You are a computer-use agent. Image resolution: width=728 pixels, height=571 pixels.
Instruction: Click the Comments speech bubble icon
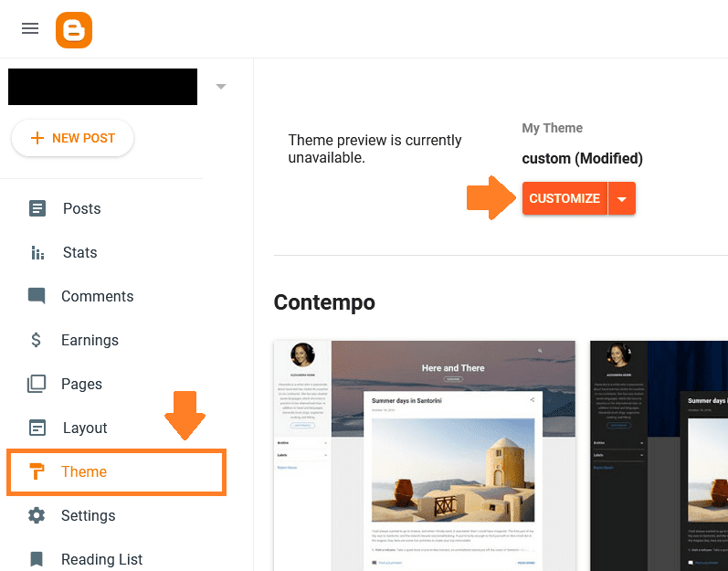[x=37, y=296]
